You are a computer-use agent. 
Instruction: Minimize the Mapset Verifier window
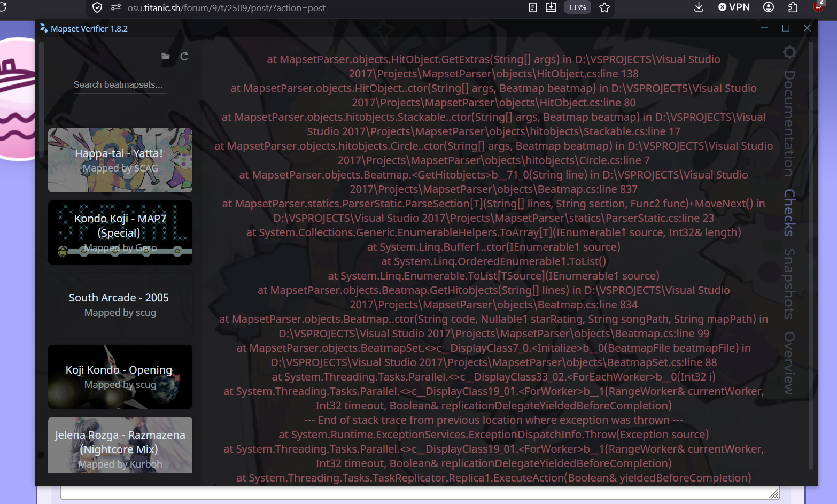point(764,28)
